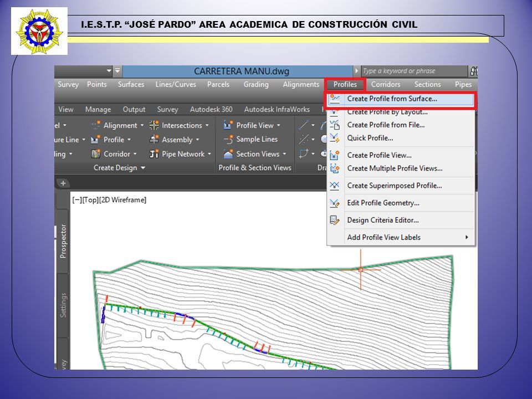Image resolution: width=532 pixels, height=399 pixels.
Task: Click Create Superimposed Profile icon
Action: (335, 185)
